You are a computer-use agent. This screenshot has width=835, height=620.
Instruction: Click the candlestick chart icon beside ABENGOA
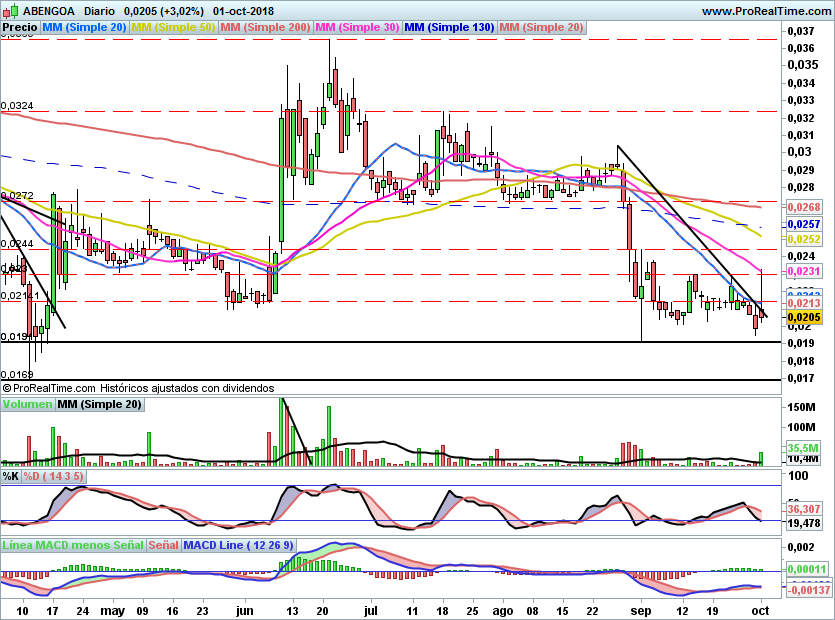click(10, 10)
